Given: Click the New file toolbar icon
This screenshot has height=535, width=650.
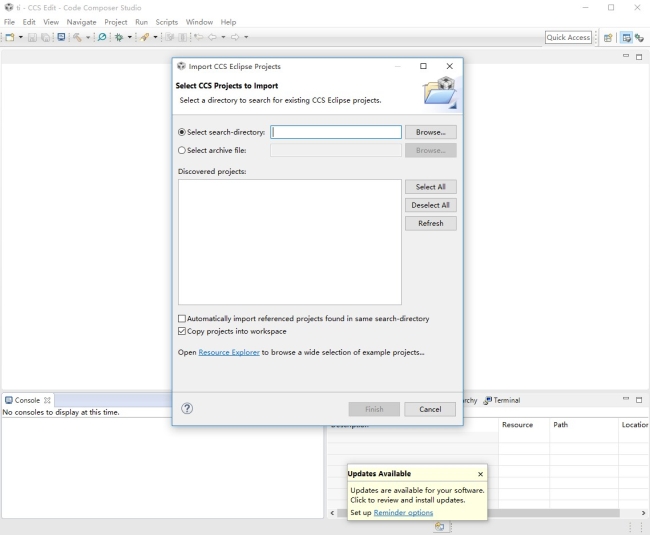Looking at the screenshot, I should (8, 38).
